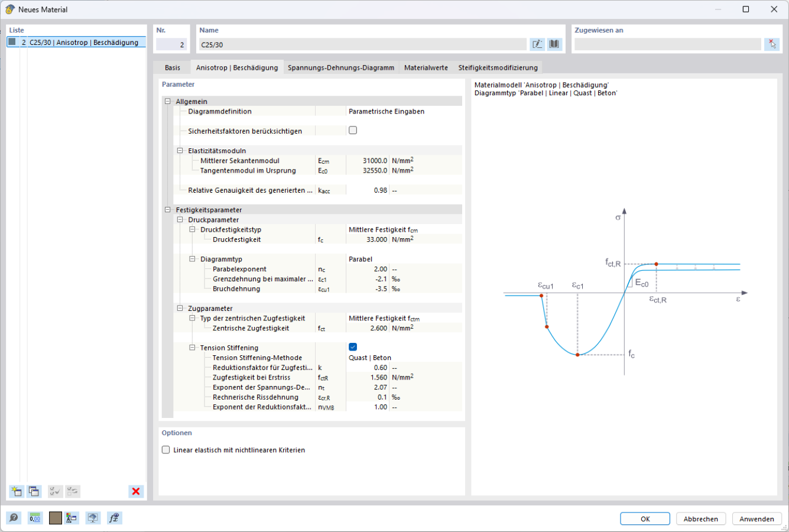Collapse Typ der zentrischen Zugfestigkeit node
Viewport: 789px width, 532px height.
[193, 318]
